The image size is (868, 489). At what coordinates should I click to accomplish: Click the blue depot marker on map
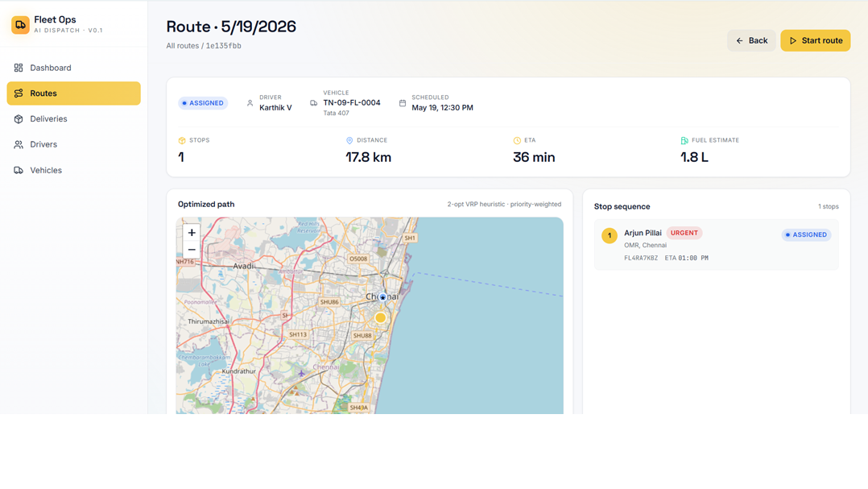382,297
